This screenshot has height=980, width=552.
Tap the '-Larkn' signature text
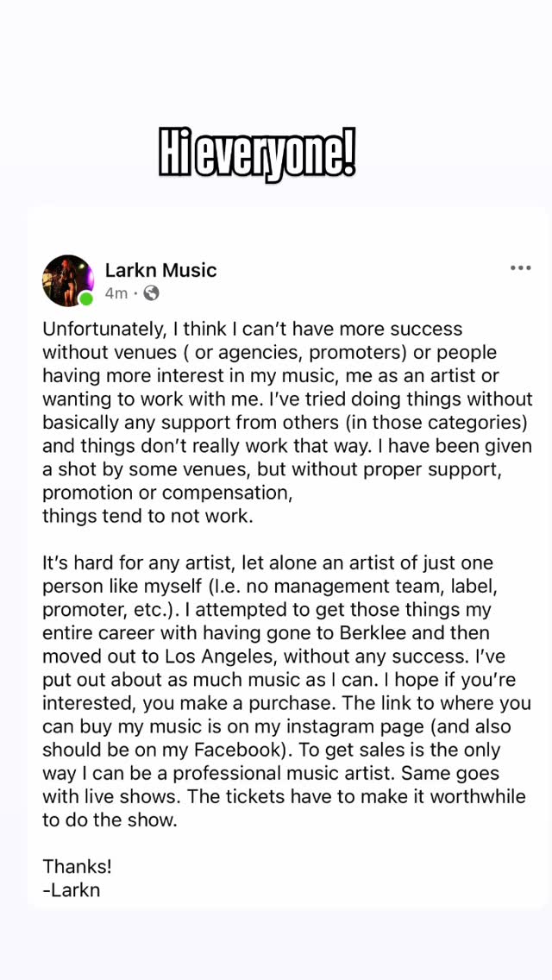(x=72, y=889)
